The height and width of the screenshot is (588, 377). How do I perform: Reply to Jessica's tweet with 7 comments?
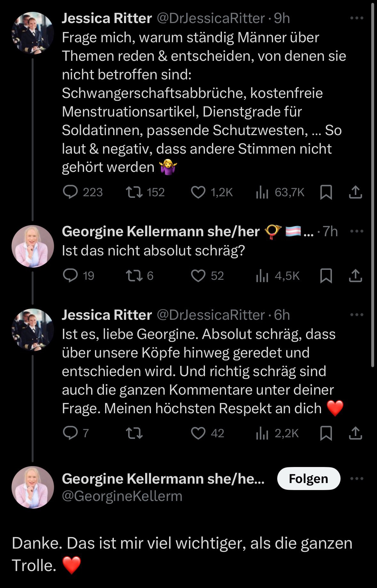(70, 433)
